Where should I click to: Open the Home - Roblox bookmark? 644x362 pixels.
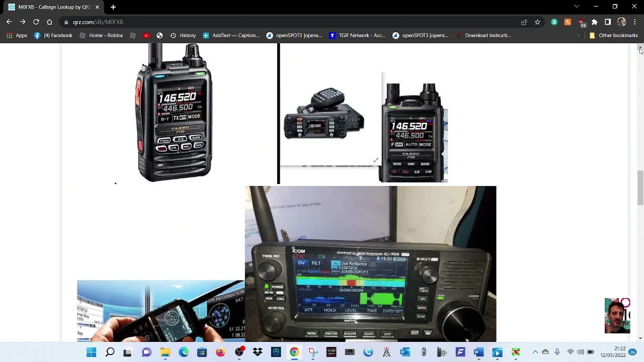pos(101,36)
